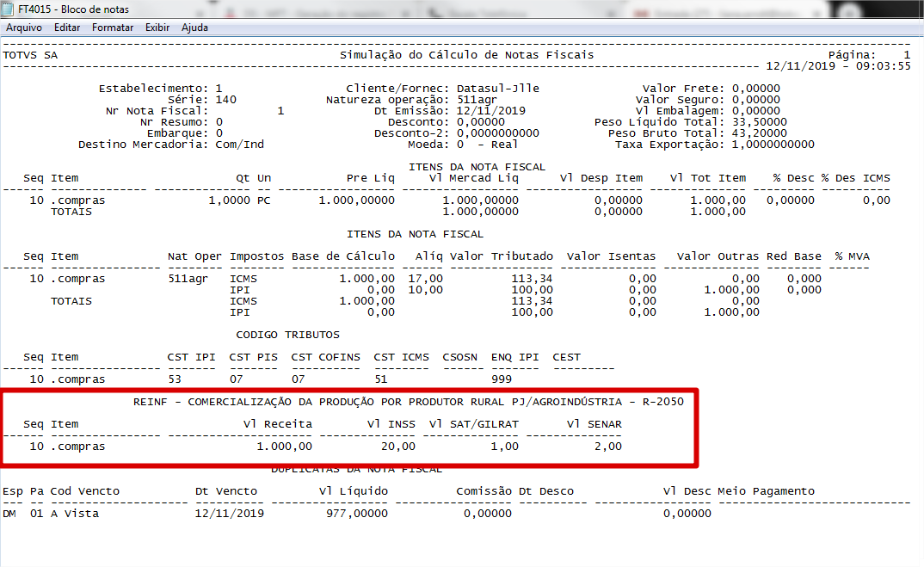Click the CST ICMS code 51
This screenshot has height=567, width=924.
(x=381, y=379)
